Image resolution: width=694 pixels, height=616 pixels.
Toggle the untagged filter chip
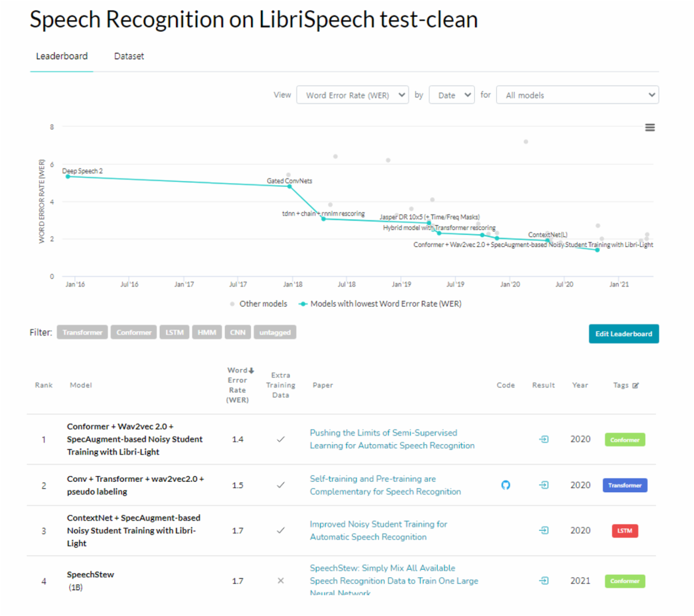coord(275,332)
